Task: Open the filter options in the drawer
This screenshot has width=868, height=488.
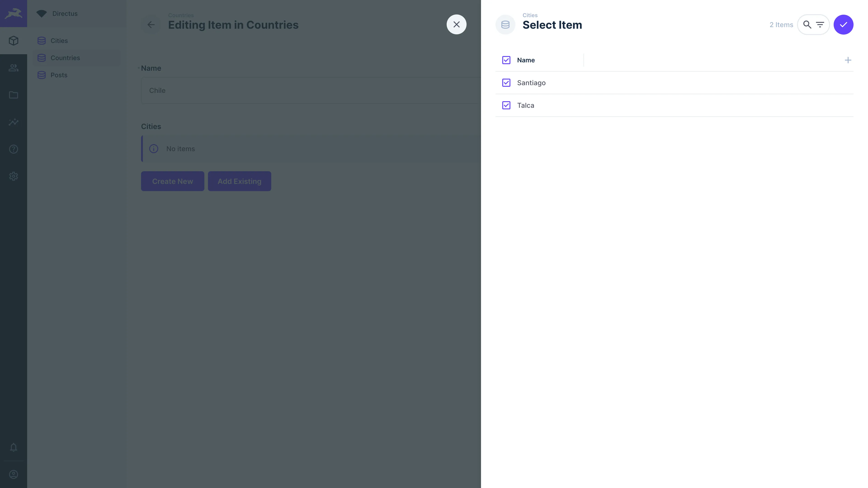Action: [x=820, y=24]
